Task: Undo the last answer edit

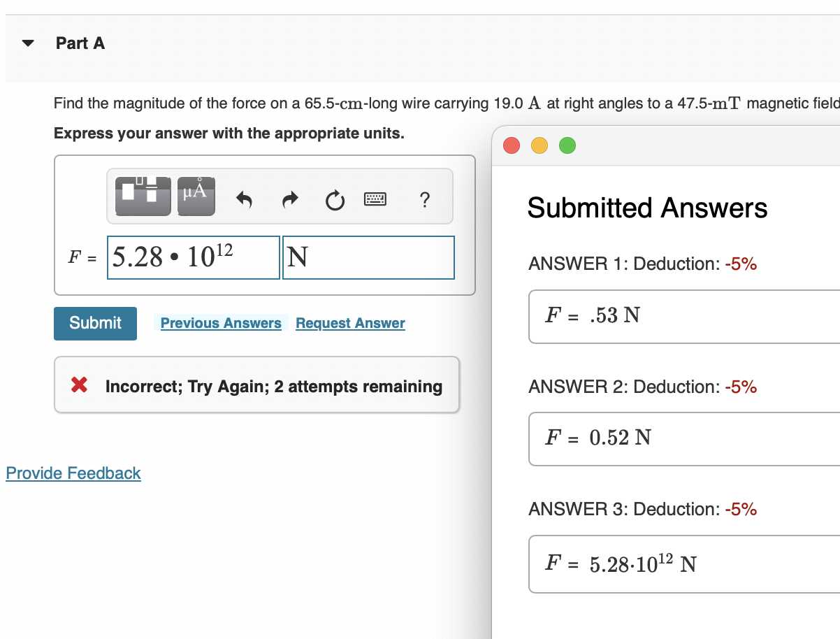Action: [244, 199]
